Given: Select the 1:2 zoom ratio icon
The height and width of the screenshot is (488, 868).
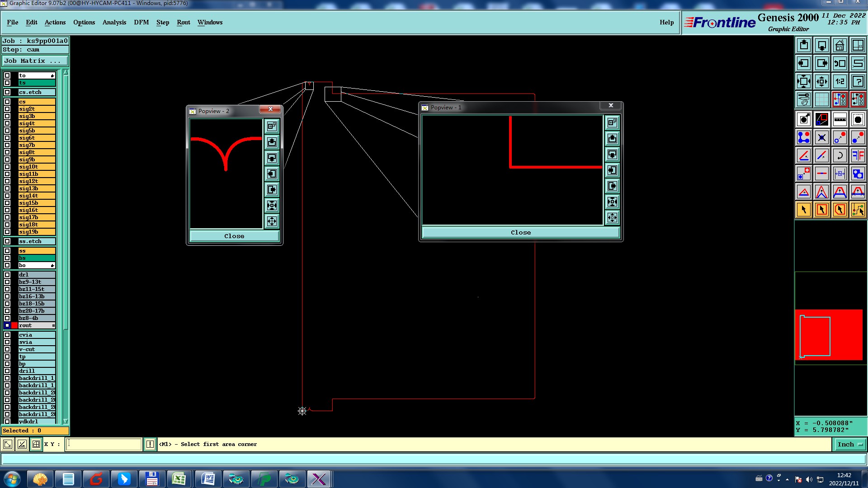Looking at the screenshot, I should (x=840, y=81).
